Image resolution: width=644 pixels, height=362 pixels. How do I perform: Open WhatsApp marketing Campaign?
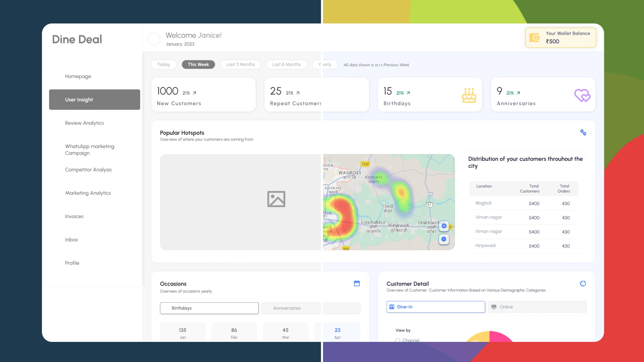(90, 150)
